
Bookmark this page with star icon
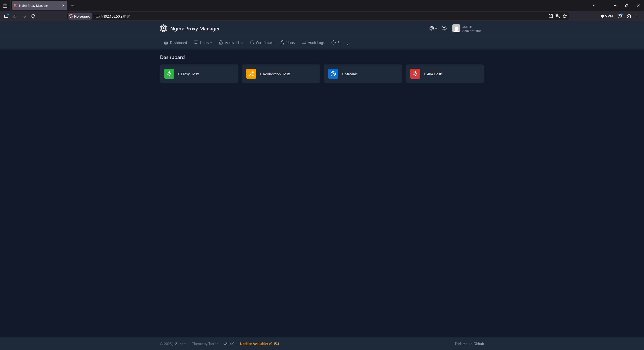[x=565, y=16]
